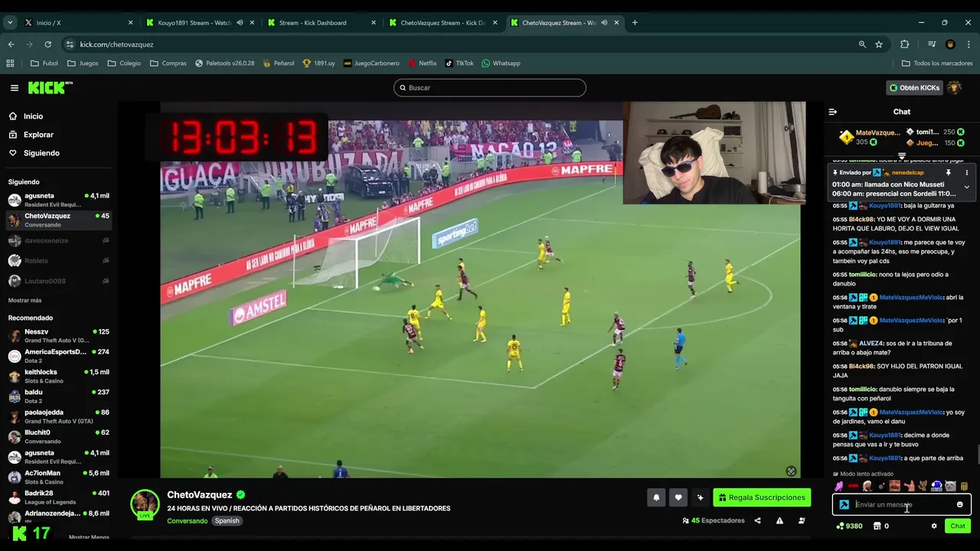Open the Futbol bookmarks folder
Image resolution: width=980 pixels, height=551 pixels.
click(44, 64)
